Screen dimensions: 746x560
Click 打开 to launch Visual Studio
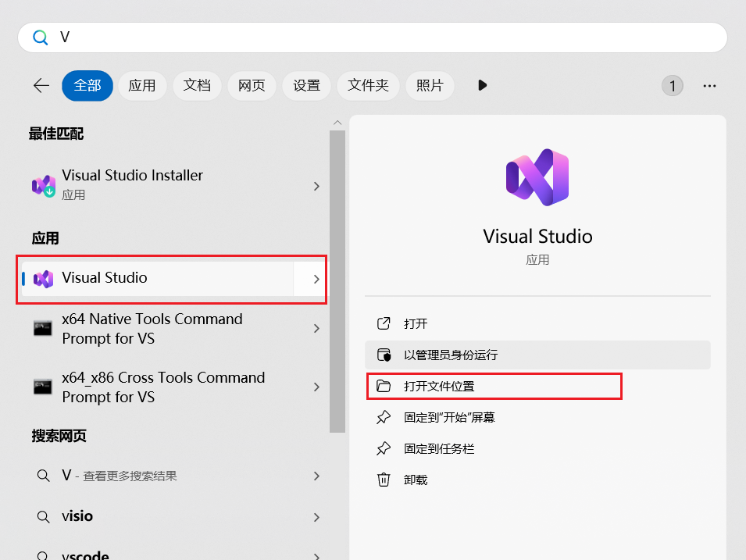point(537,324)
